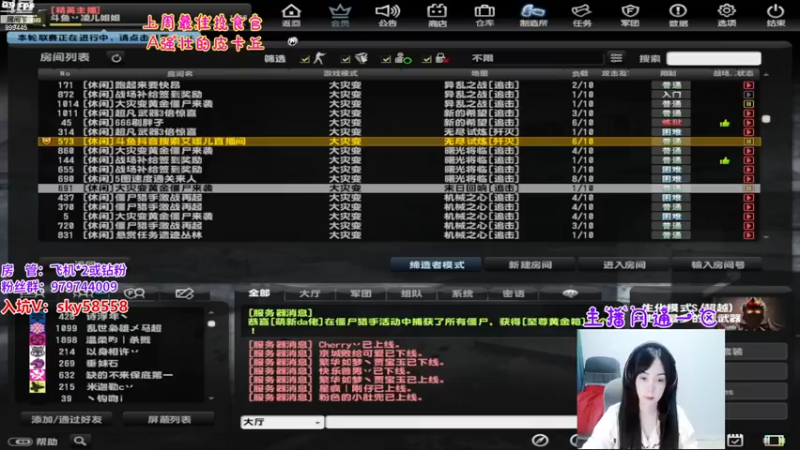This screenshot has width=800, height=450.
Task: Click the diamond chat tab icon
Action: [x=570, y=293]
